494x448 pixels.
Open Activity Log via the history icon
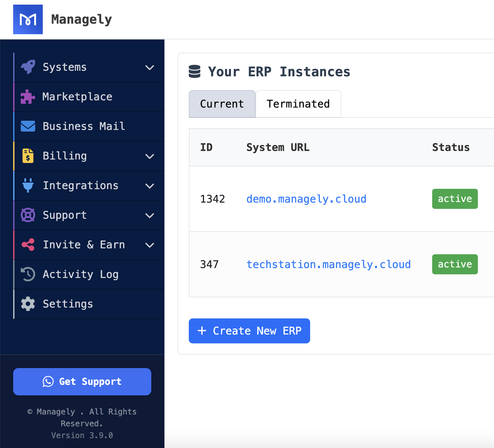(x=28, y=274)
